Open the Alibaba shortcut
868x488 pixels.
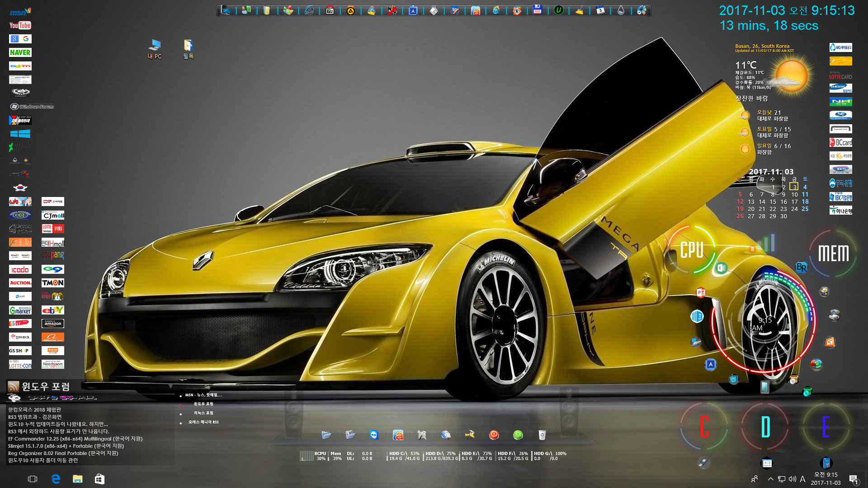pos(53,337)
